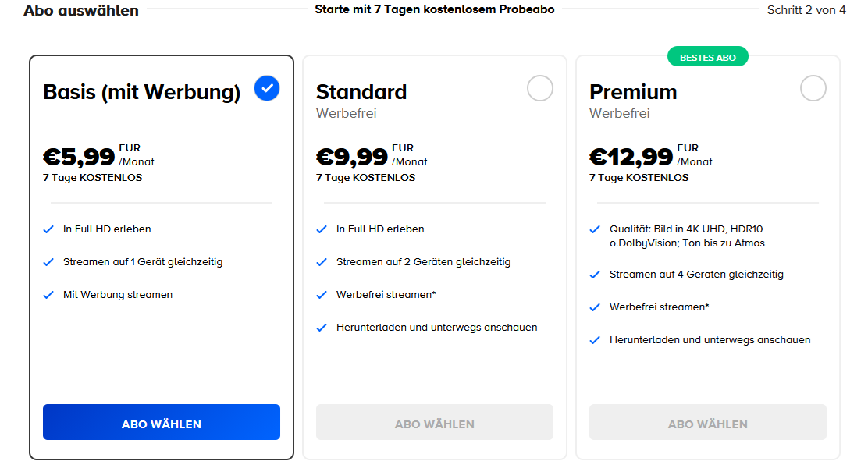
Task: Click the 'Basis (mit Werbung)' plan title
Action: [x=141, y=92]
